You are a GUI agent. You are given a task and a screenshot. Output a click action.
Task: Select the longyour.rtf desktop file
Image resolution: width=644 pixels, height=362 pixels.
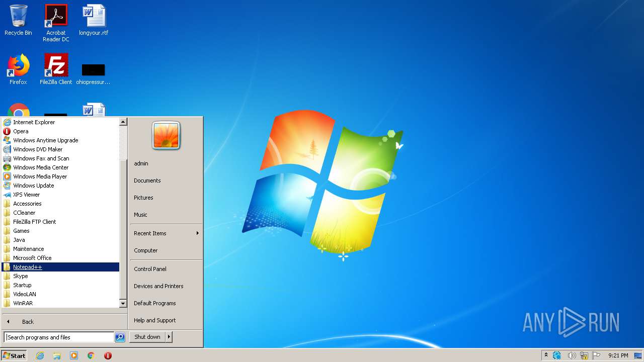[94, 21]
